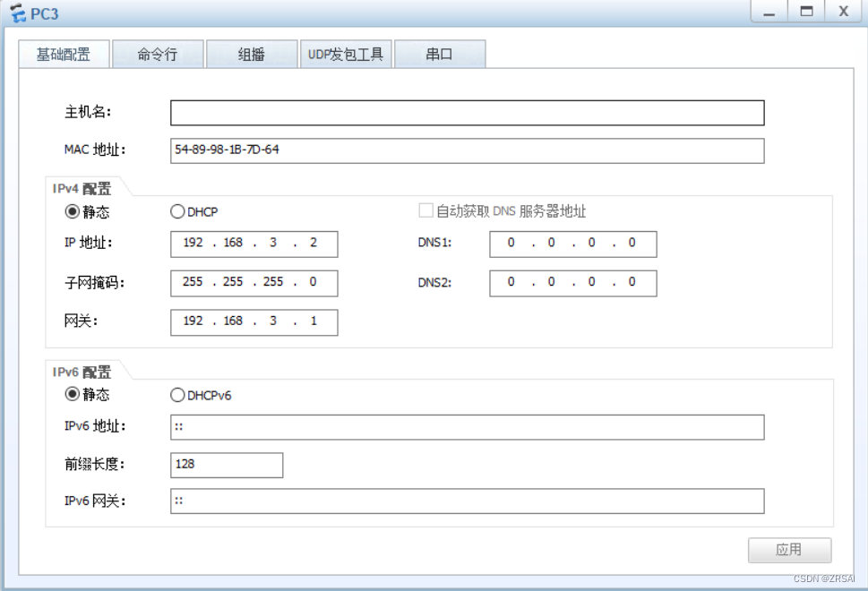
Task: Click the IPv6 网关 input field
Action: pos(468,501)
